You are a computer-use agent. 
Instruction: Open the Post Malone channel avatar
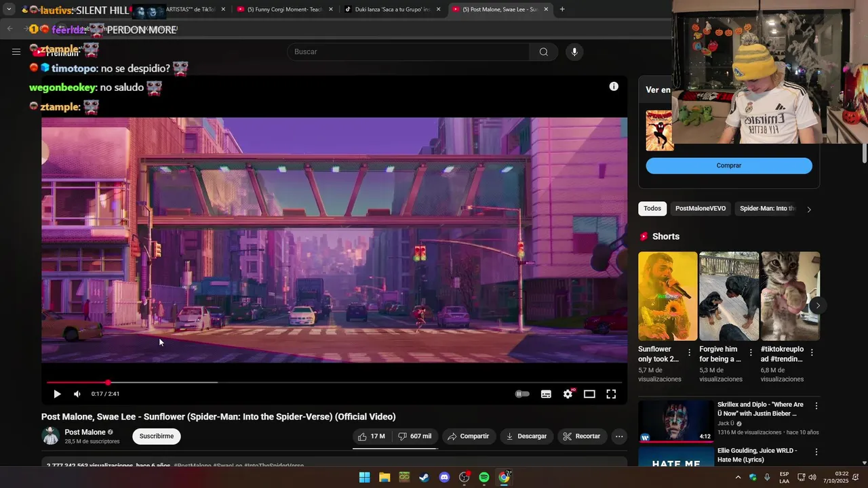[51, 436]
